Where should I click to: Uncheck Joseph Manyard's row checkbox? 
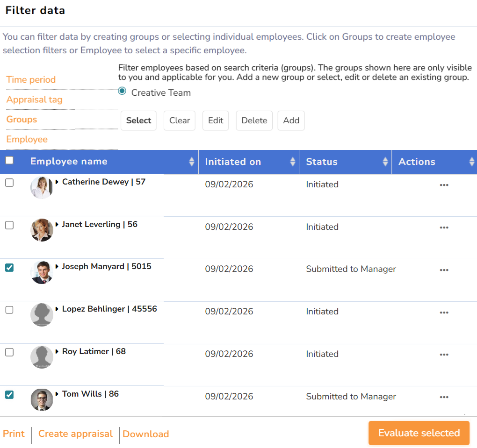pyautogui.click(x=9, y=268)
